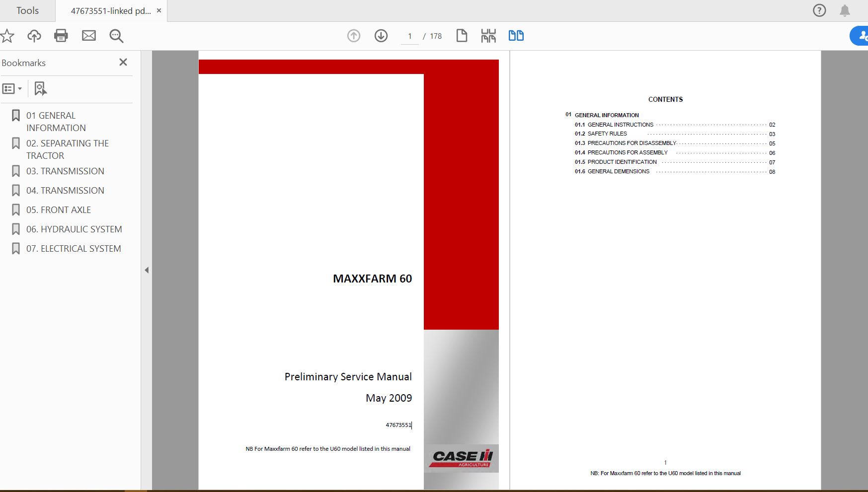Click the star to add favorites
Image resolution: width=868 pixels, height=492 pixels.
coord(7,35)
